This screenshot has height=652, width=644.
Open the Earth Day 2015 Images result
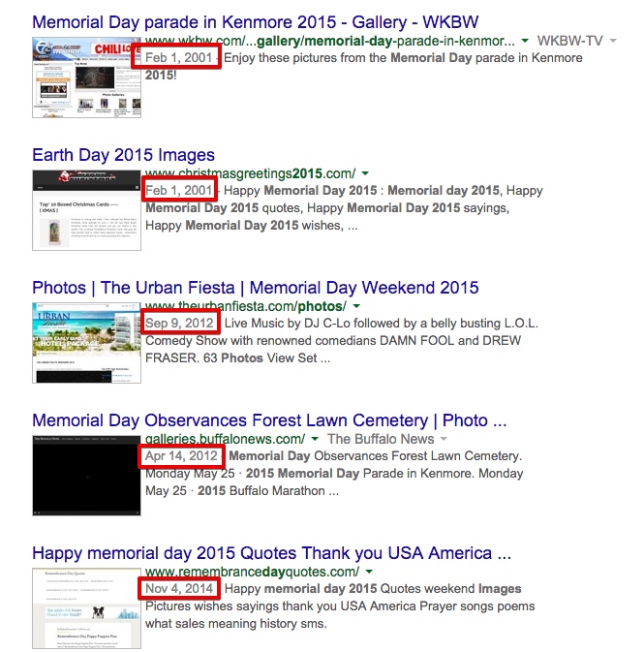(x=123, y=155)
